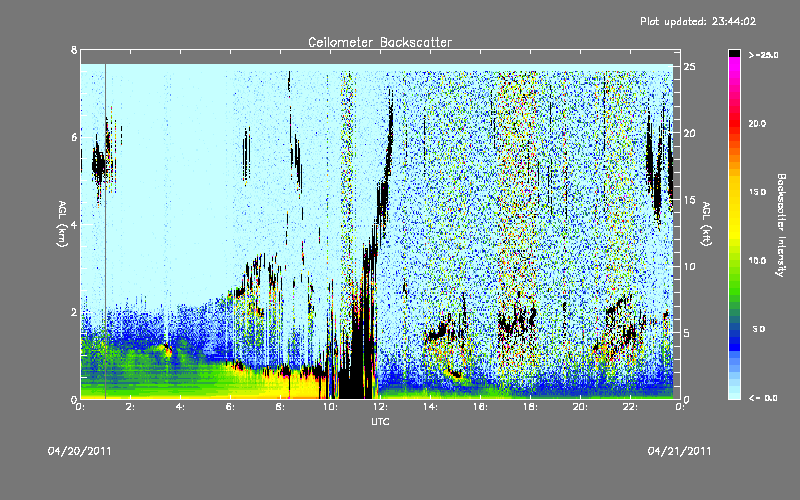Click the "Plot updated: 23:44:02" timestamp
Screen dimensions: 800x500
[x=698, y=21]
